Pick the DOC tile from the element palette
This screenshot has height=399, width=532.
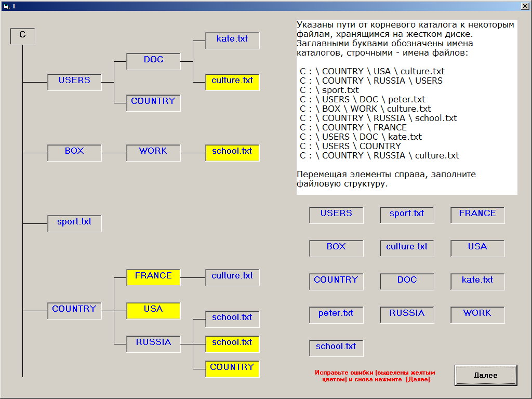407,282
